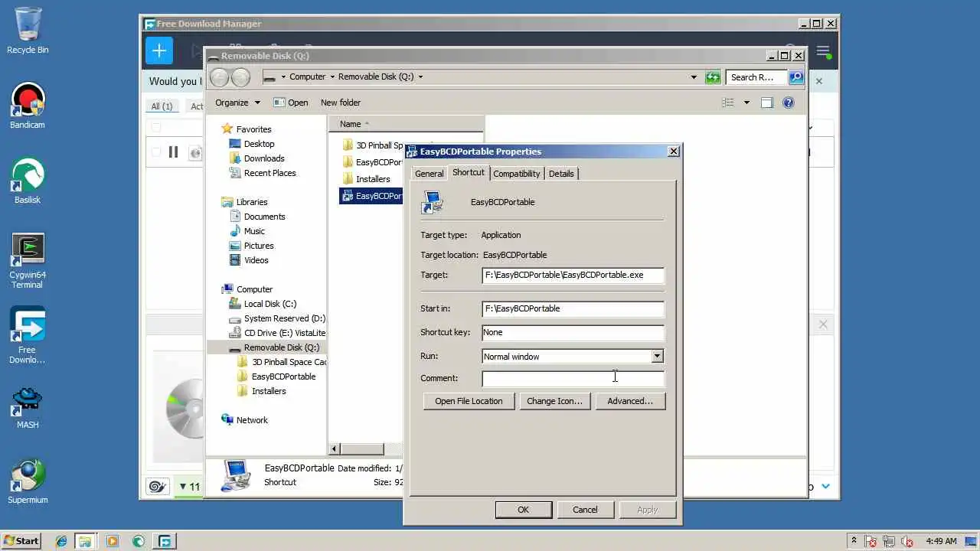Click the Advanced... button

(x=630, y=401)
